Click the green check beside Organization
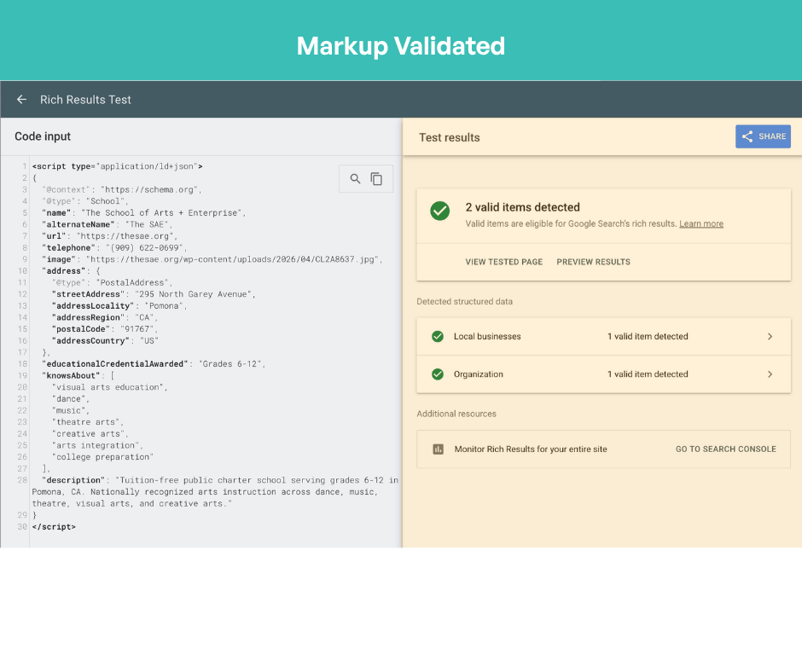Viewport: 802px width, 672px height. (438, 374)
